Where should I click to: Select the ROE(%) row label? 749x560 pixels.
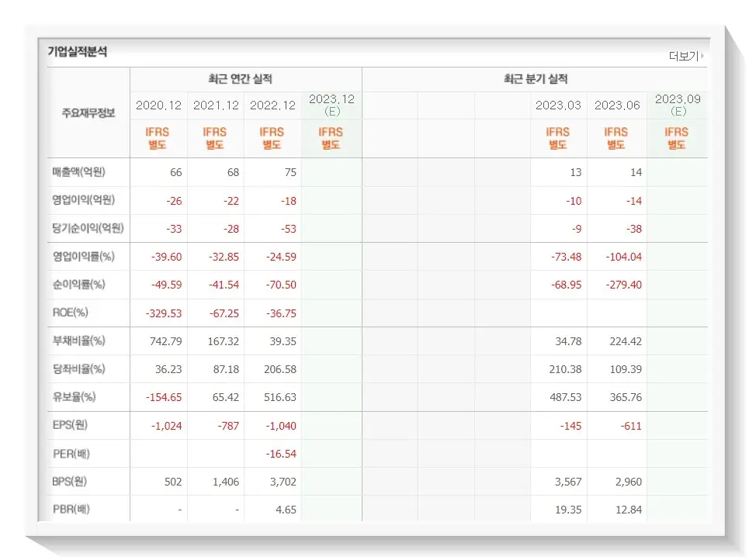68,313
